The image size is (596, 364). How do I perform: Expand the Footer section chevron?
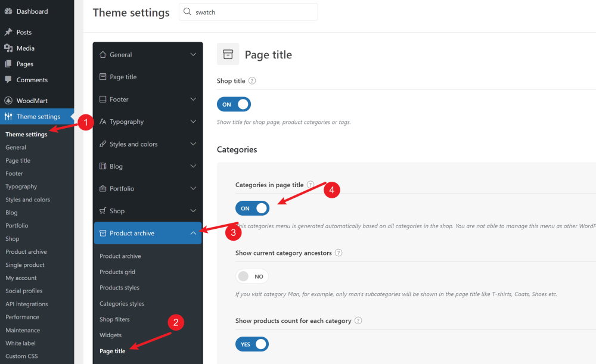click(x=193, y=99)
